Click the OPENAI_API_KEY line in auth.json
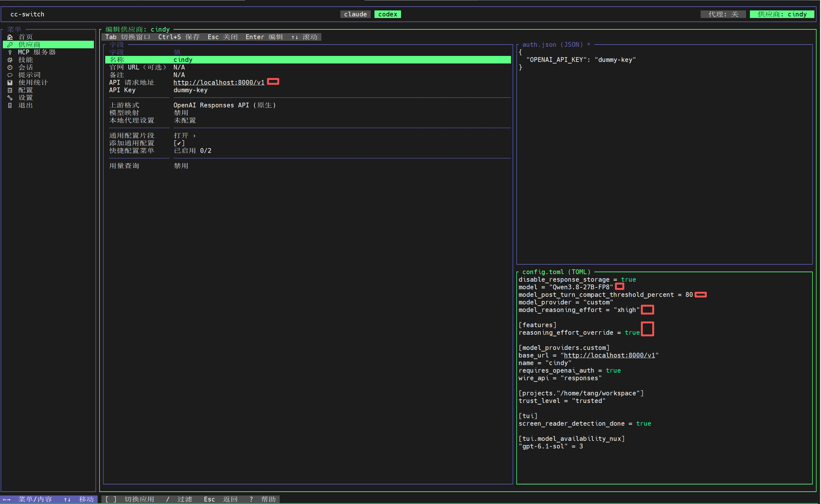This screenshot has height=504, width=821. (x=581, y=60)
